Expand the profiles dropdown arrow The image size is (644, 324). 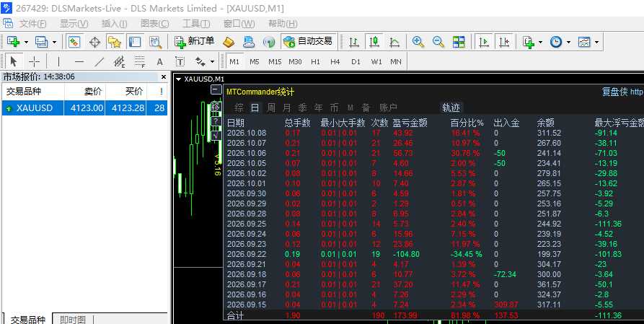coord(54,42)
